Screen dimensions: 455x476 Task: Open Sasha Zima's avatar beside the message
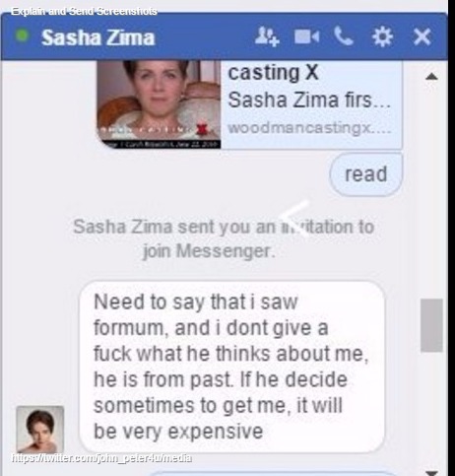tap(40, 429)
